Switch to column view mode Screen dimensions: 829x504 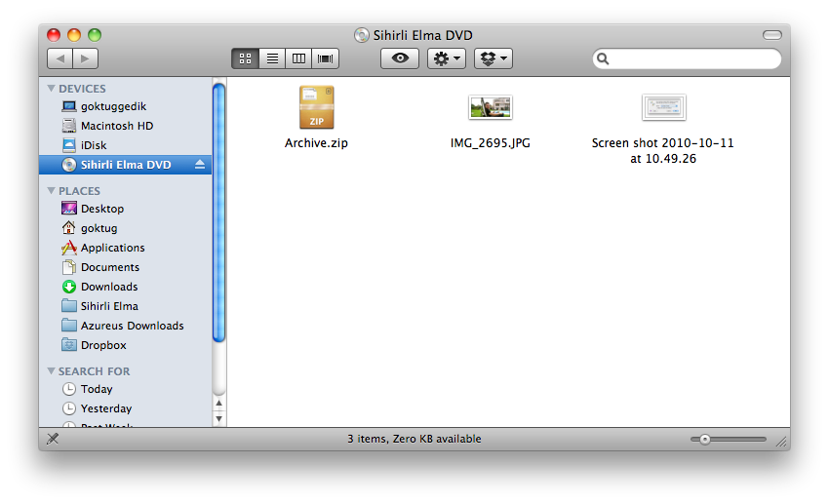coord(298,58)
